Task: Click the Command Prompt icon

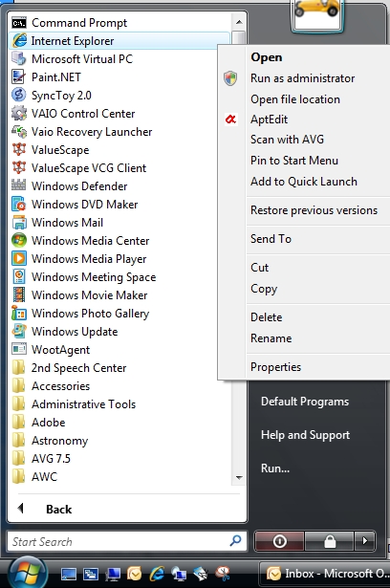Action: pos(19,23)
